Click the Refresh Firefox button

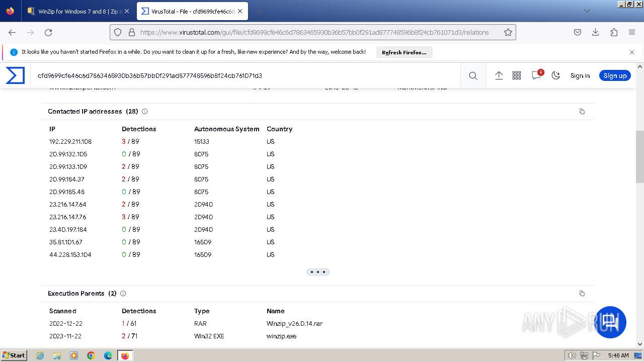pos(404,52)
